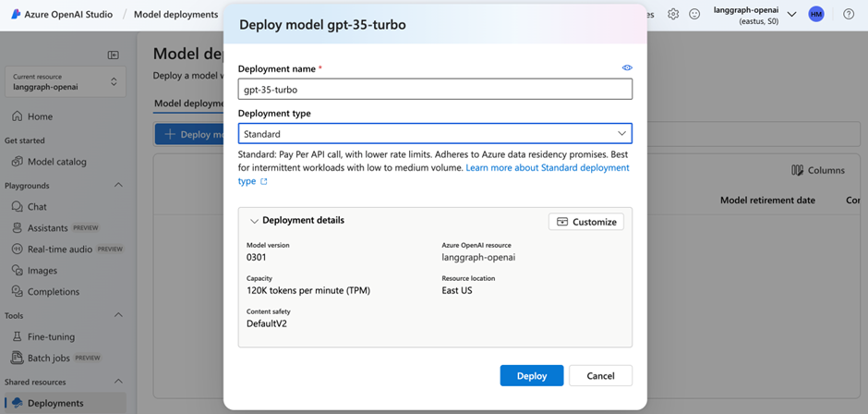Click the Home house icon
Viewport: 868px width, 414px height.
coord(18,116)
